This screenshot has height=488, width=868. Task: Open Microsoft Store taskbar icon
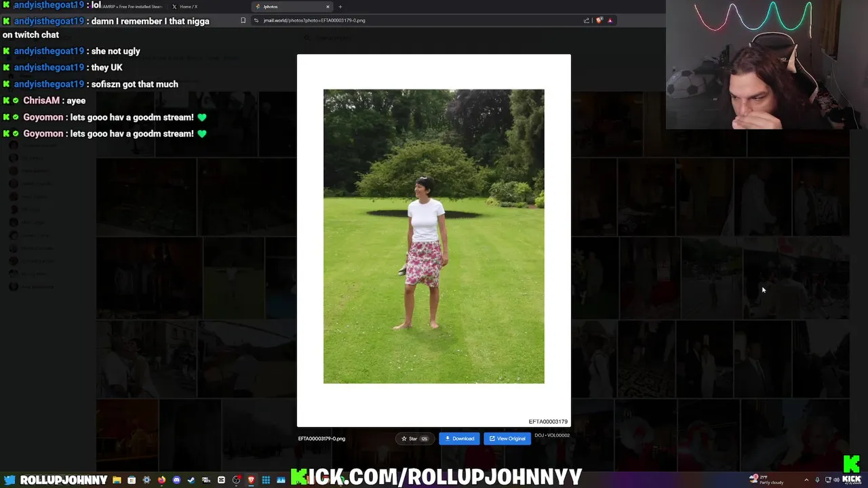click(x=132, y=480)
